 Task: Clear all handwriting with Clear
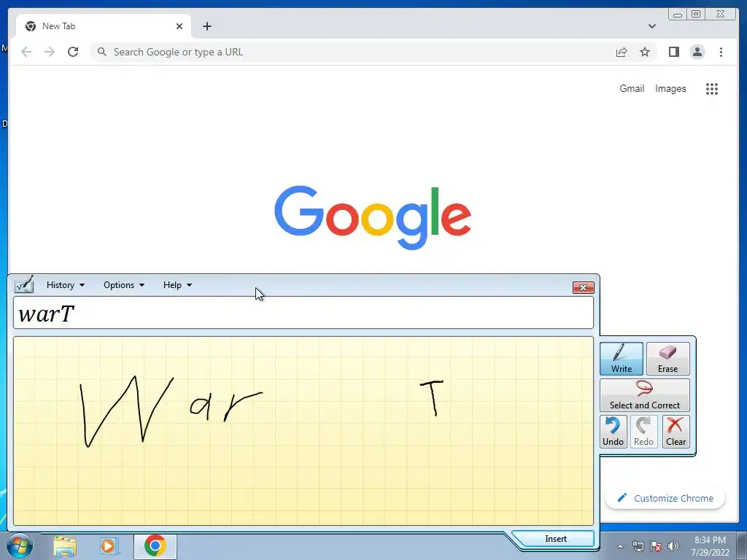[x=676, y=432]
